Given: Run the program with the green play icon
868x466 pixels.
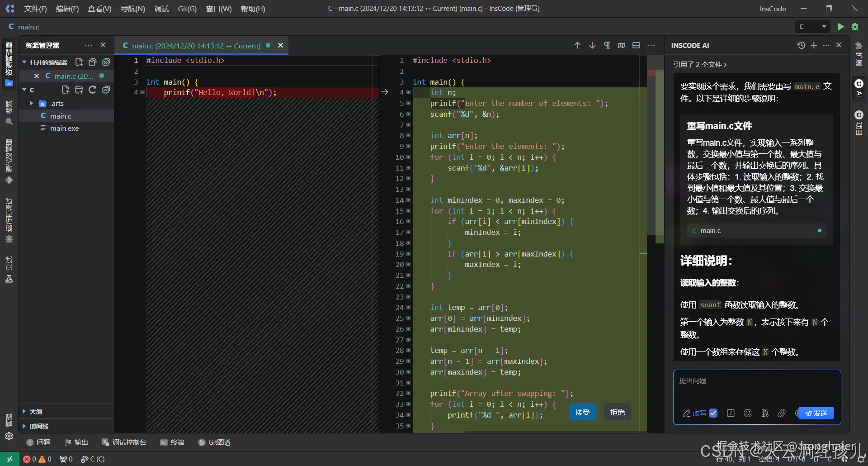Looking at the screenshot, I should coord(840,27).
